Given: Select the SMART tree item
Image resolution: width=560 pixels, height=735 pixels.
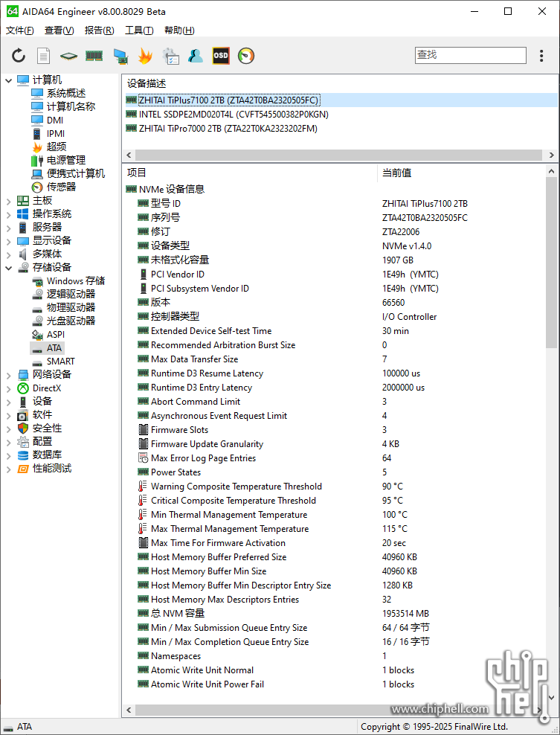Looking at the screenshot, I should pyautogui.click(x=60, y=362).
